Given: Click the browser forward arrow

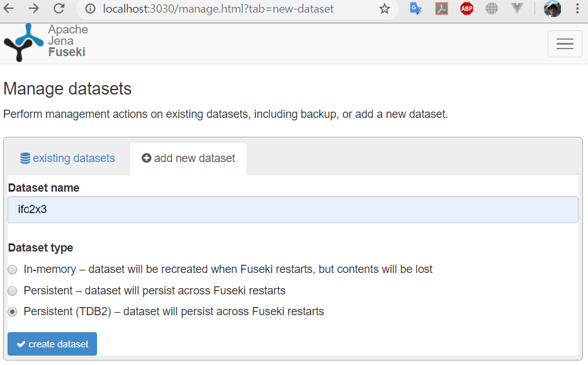Looking at the screenshot, I should point(34,8).
